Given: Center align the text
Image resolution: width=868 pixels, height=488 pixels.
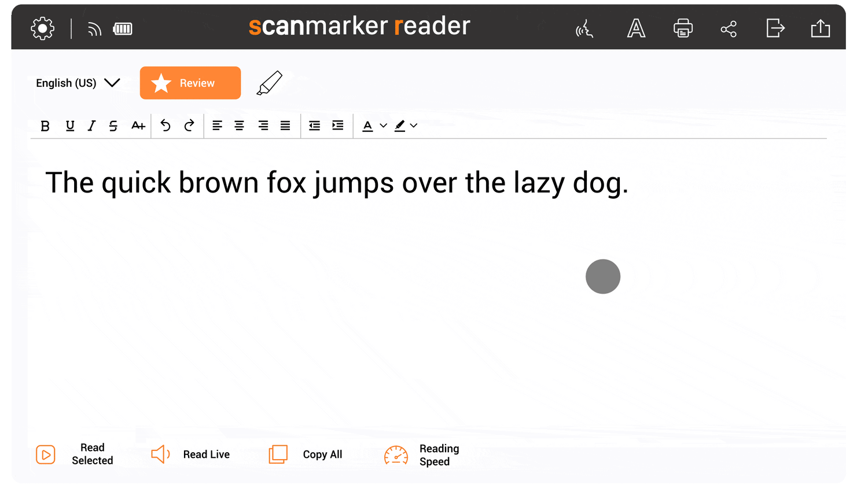Looking at the screenshot, I should point(239,125).
